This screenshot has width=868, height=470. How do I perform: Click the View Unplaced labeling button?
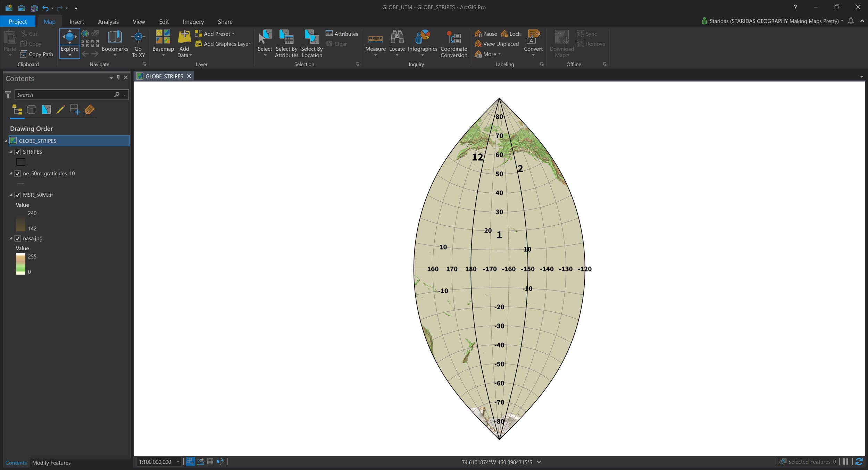click(497, 44)
